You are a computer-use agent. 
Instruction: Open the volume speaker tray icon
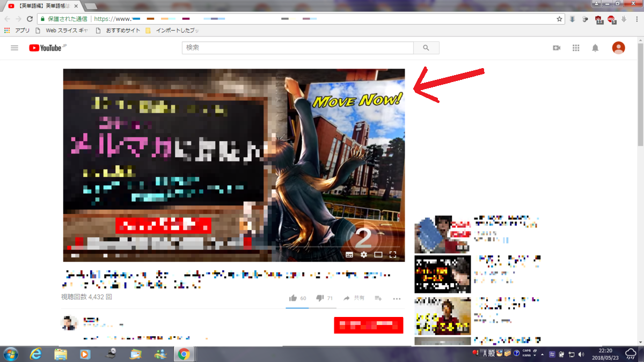(x=581, y=354)
